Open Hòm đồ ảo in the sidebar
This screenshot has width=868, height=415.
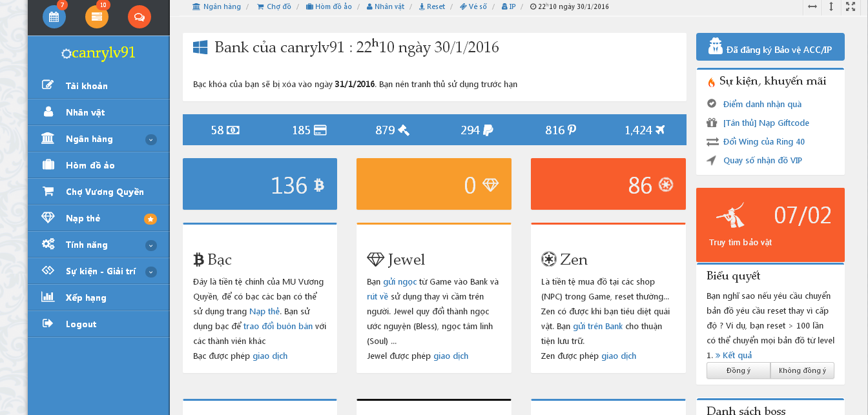pyautogui.click(x=90, y=165)
